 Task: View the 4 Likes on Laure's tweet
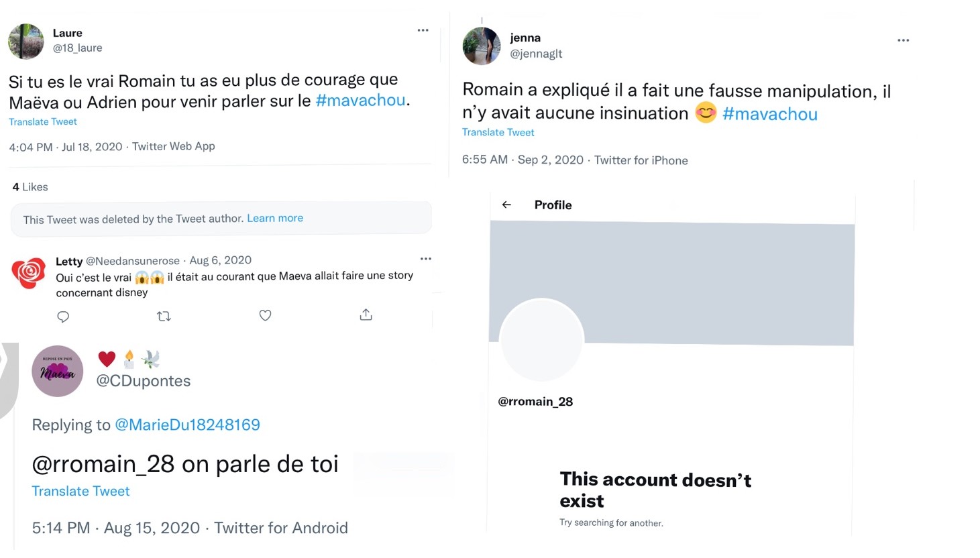tap(30, 187)
